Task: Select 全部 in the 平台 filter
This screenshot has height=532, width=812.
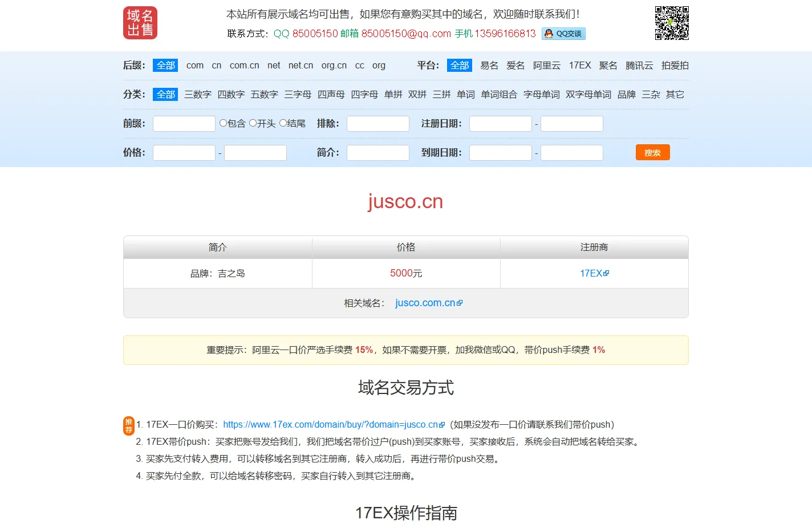Action: 460,66
